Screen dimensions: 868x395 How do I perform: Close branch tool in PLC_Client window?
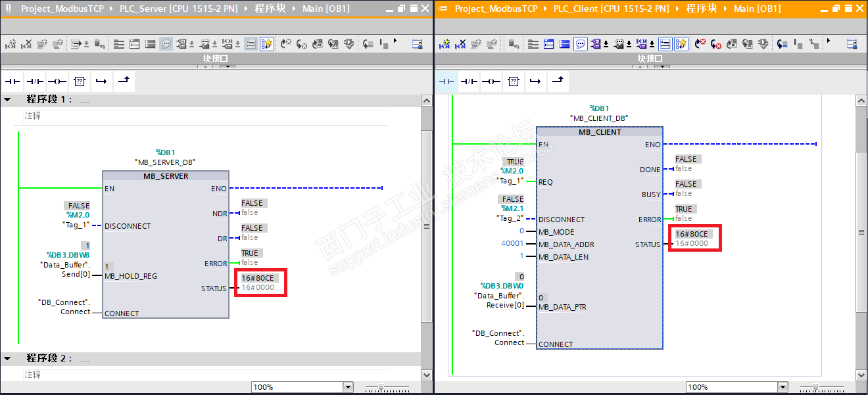click(557, 81)
